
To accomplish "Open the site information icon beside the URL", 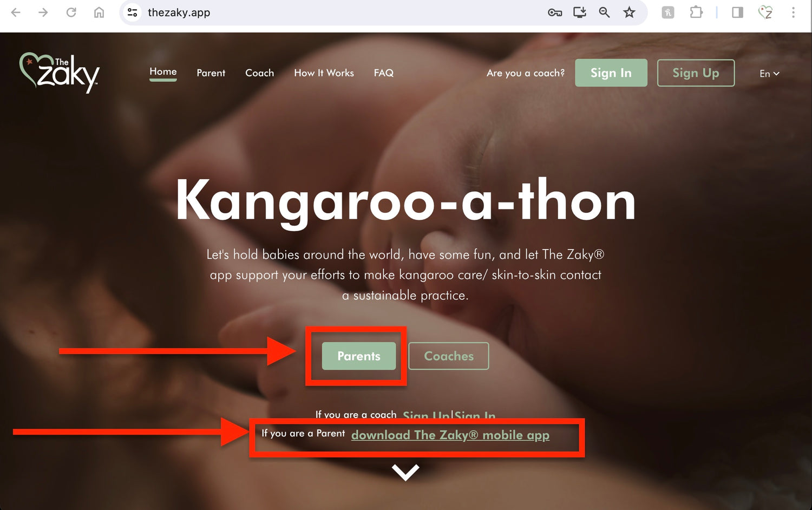I will click(132, 12).
